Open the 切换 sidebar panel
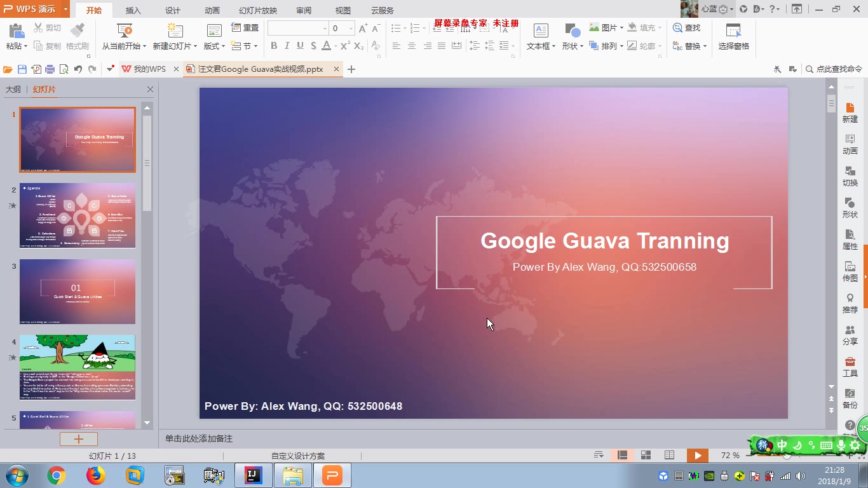Viewport: 868px width, 488px height. coord(850,176)
